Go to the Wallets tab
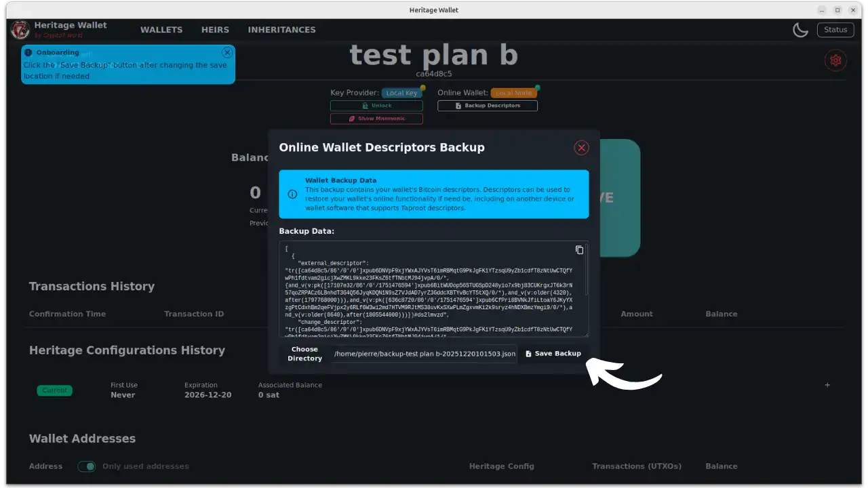Image resolution: width=868 pixels, height=488 pixels. tap(161, 30)
